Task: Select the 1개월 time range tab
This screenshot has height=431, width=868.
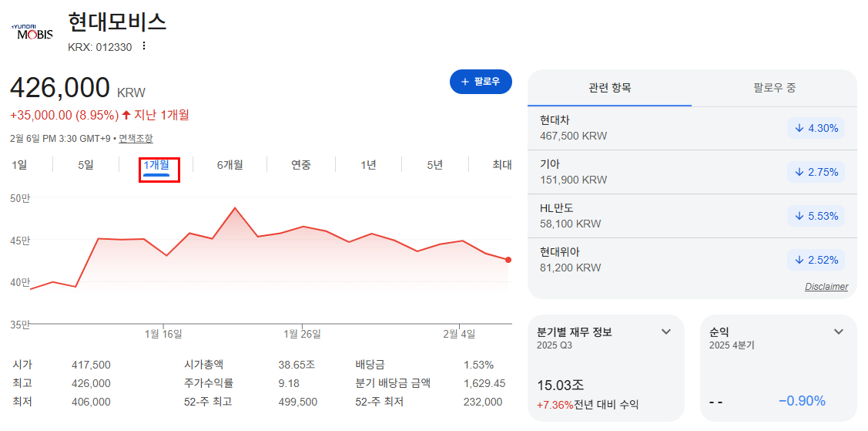Action: (156, 164)
